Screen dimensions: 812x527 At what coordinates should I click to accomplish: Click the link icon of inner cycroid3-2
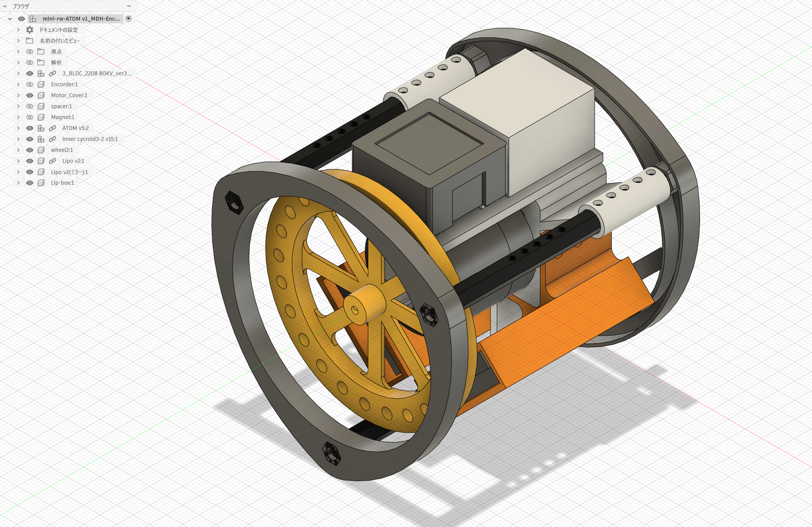[x=52, y=139]
